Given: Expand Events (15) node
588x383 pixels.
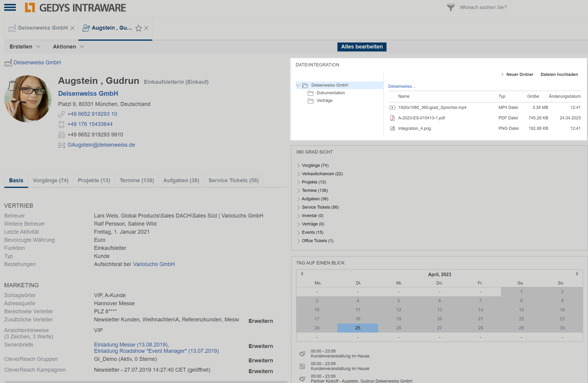Looking at the screenshot, I should 298,232.
